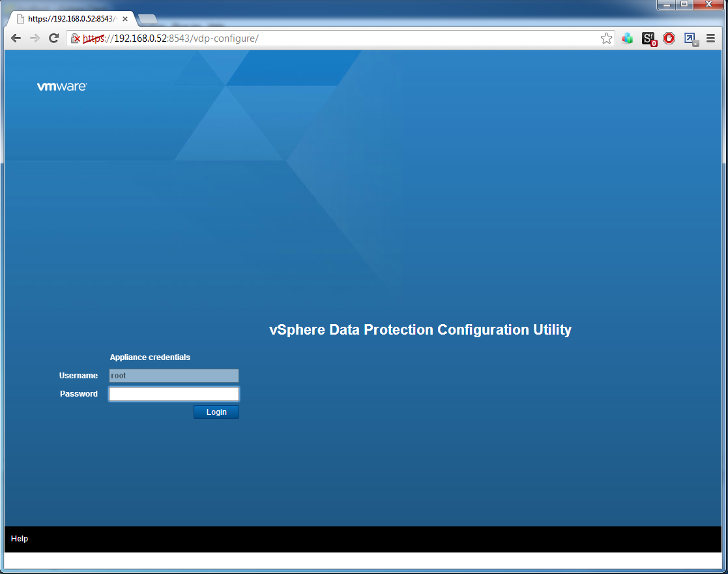
Task: Open a new browser tab
Action: pos(148,19)
